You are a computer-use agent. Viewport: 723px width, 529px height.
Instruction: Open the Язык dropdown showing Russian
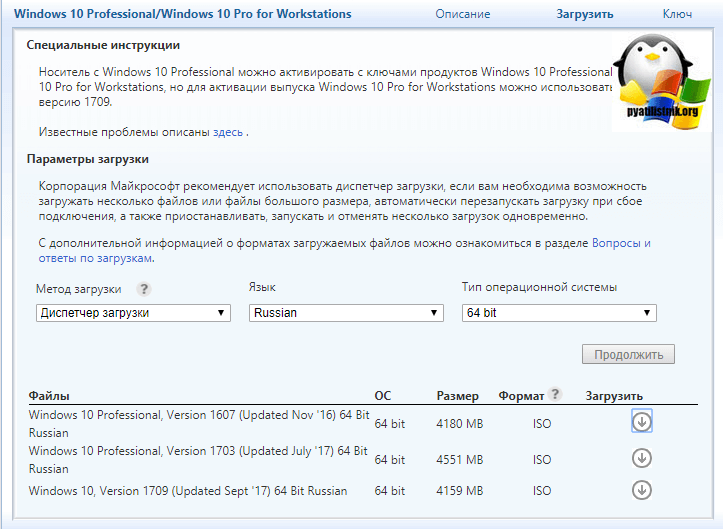[346, 313]
